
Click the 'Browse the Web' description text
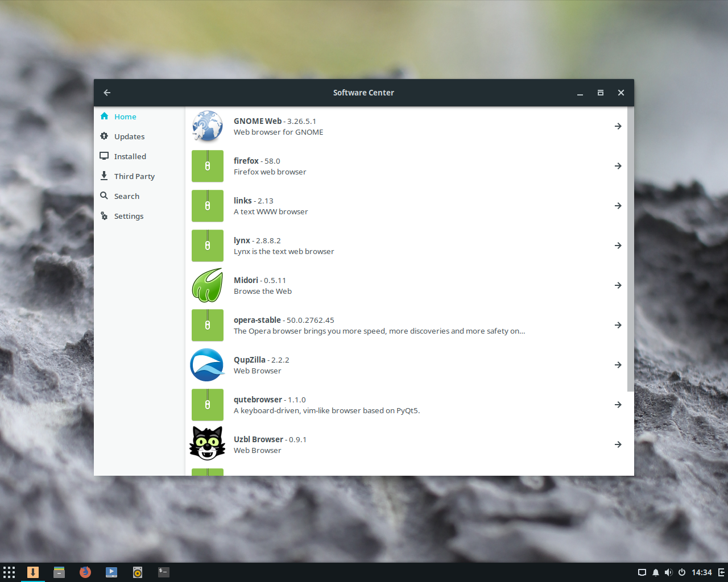pos(263,291)
